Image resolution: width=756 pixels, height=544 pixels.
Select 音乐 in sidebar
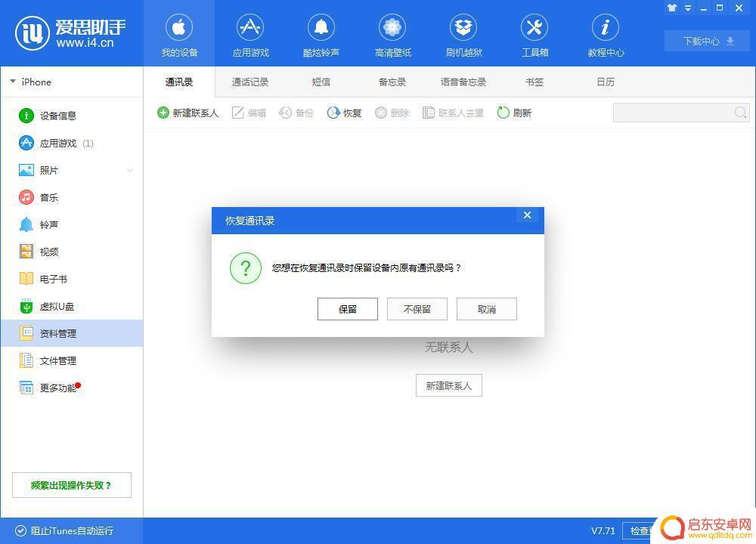71,197
